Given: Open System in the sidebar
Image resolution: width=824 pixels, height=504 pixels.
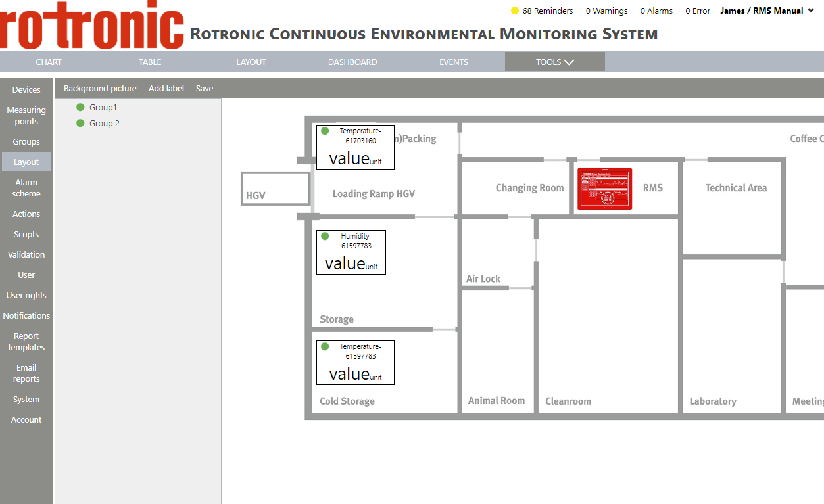Looking at the screenshot, I should click(x=26, y=400).
